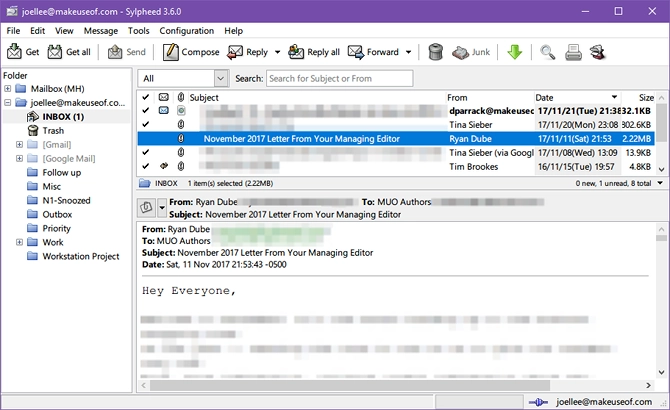Collapse the joellee@makeuseof.co... account node

(x=8, y=102)
